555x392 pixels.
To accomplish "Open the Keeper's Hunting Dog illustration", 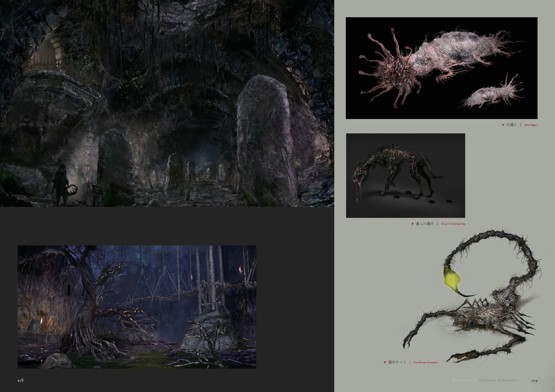I will click(405, 176).
